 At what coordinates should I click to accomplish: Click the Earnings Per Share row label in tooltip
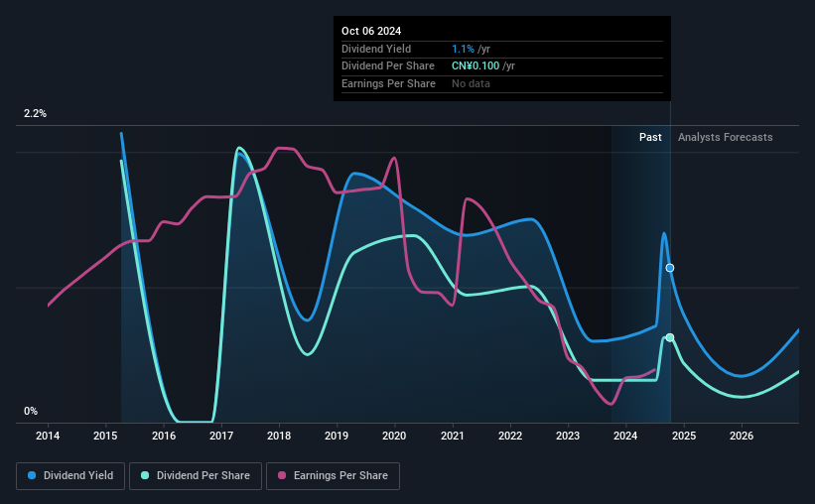point(388,83)
